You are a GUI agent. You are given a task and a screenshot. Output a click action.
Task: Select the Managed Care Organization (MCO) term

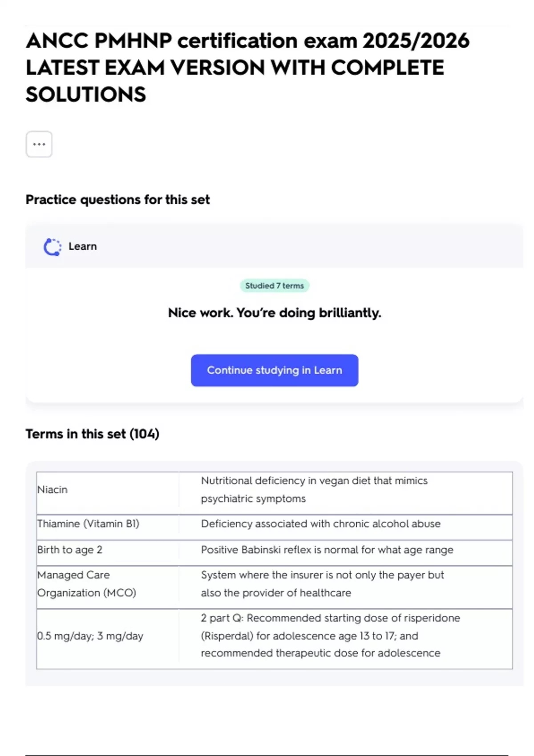(86, 584)
